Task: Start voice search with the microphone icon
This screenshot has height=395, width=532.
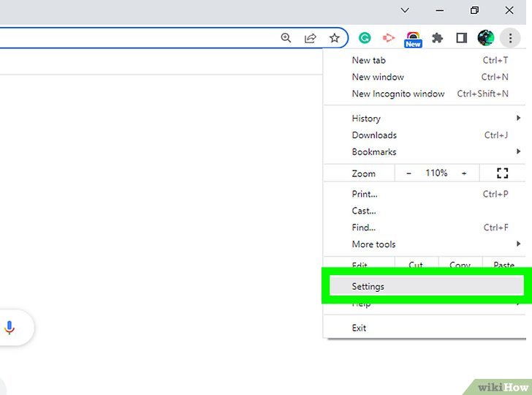Action: point(9,328)
